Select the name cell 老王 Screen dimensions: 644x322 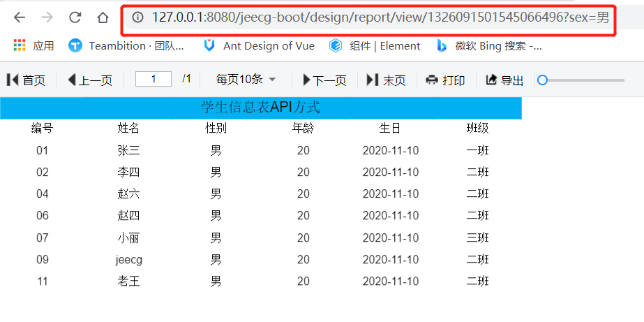click(128, 281)
